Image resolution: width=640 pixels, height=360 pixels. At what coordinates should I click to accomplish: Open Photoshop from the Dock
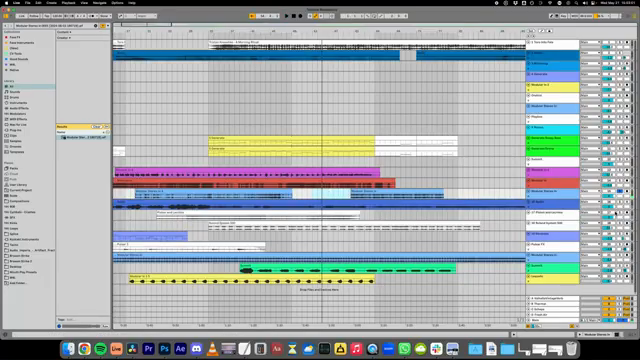pos(164,349)
